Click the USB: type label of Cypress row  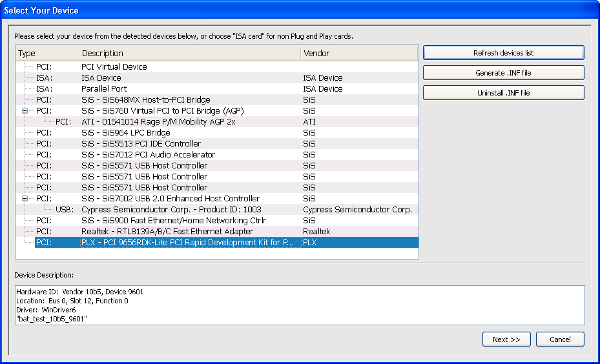pos(65,210)
